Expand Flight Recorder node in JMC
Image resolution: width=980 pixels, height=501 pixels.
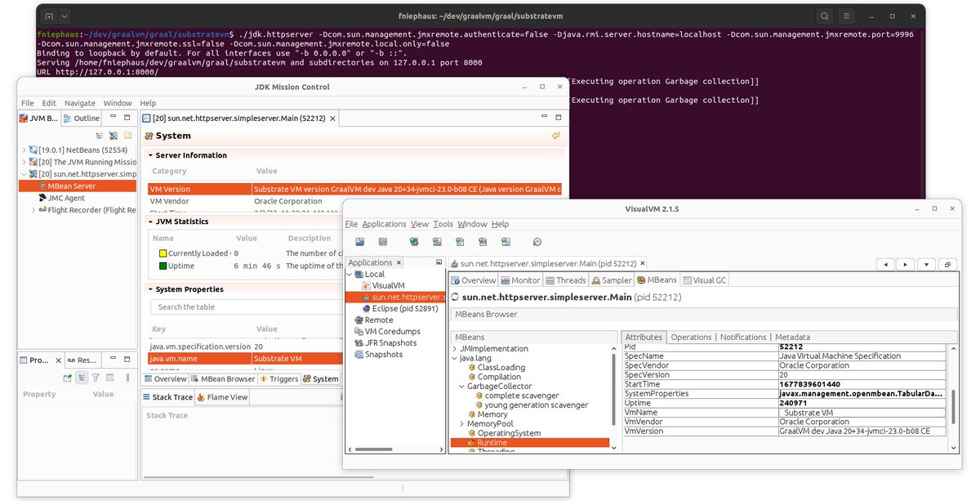pos(33,210)
